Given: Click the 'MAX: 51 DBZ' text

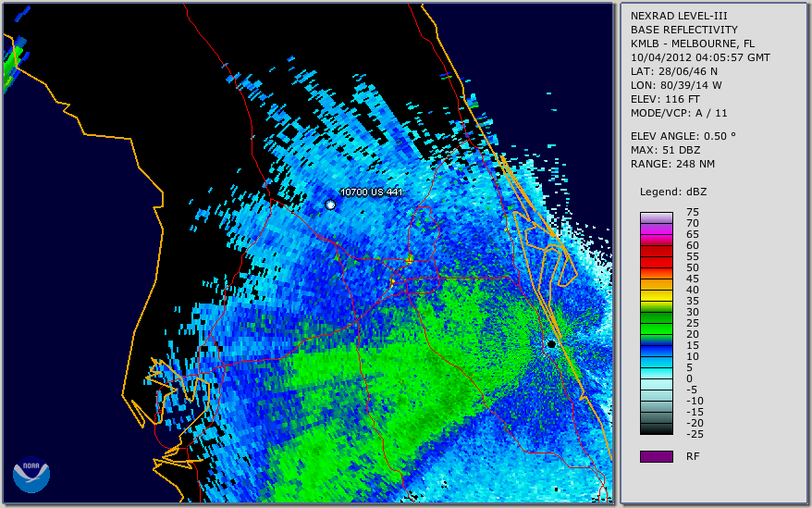Looking at the screenshot, I should tap(665, 150).
